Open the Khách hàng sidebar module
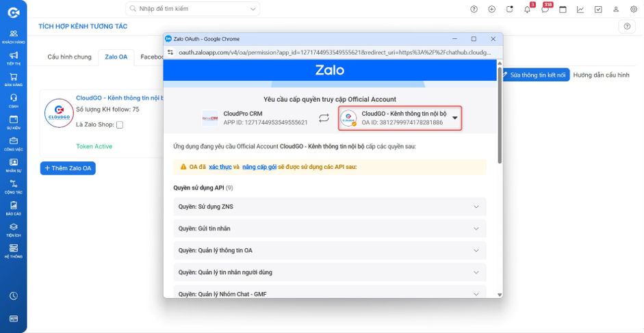Image resolution: width=644 pixels, height=333 pixels. point(14,36)
